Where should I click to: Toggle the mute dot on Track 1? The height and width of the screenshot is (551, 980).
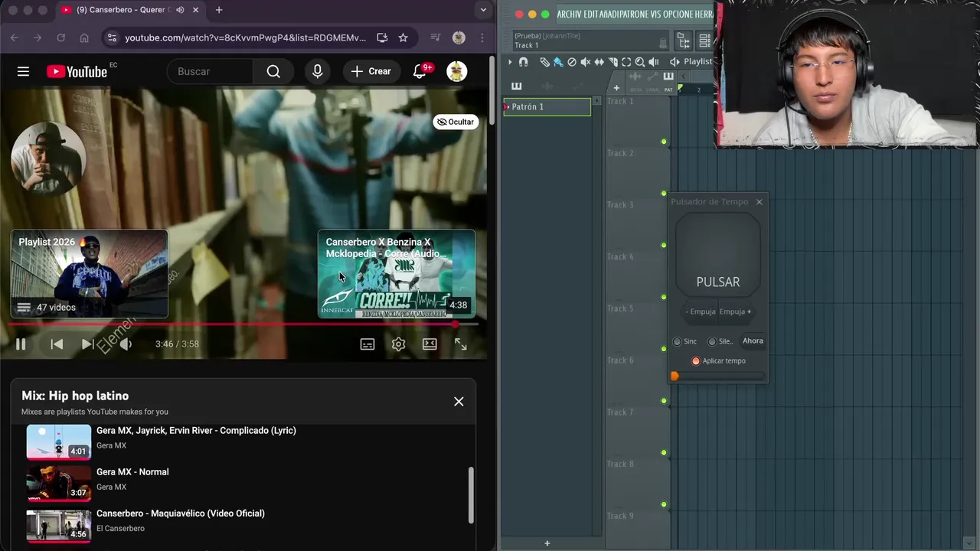point(664,142)
